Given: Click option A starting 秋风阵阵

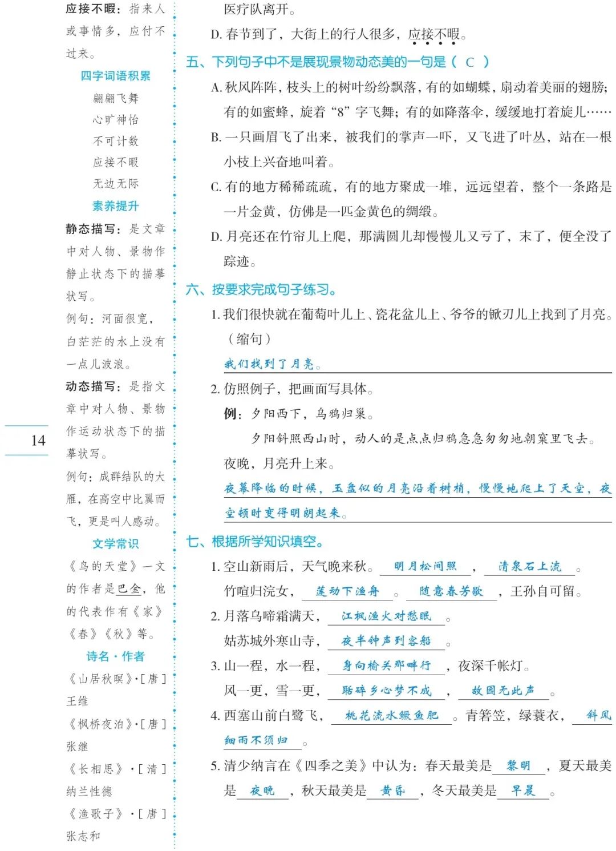Looking at the screenshot, I should (x=411, y=100).
